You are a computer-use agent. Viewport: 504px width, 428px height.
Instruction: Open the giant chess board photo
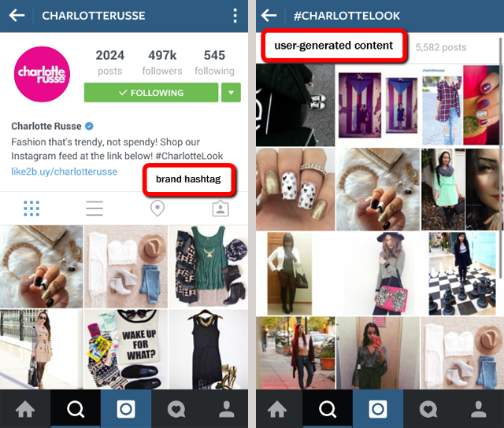pyautogui.click(x=462, y=274)
